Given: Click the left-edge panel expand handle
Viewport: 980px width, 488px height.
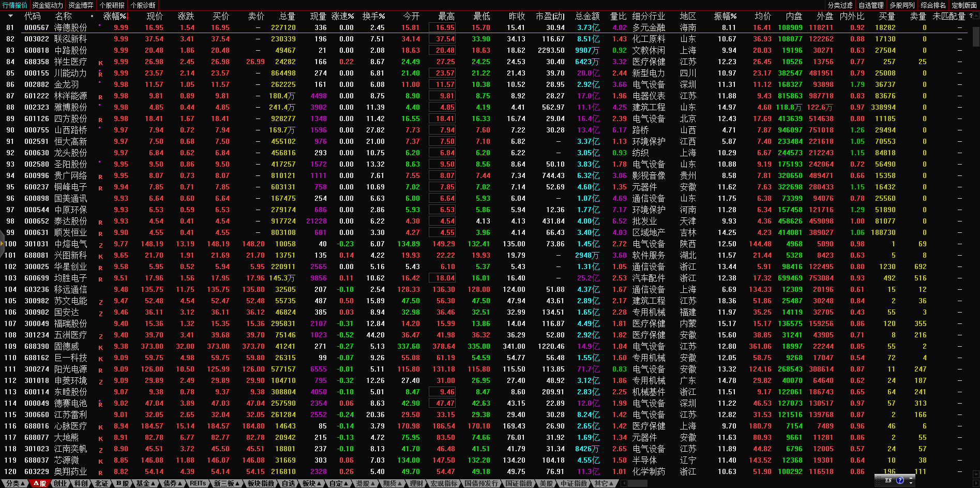Looking at the screenshot, I should click(x=2, y=244).
